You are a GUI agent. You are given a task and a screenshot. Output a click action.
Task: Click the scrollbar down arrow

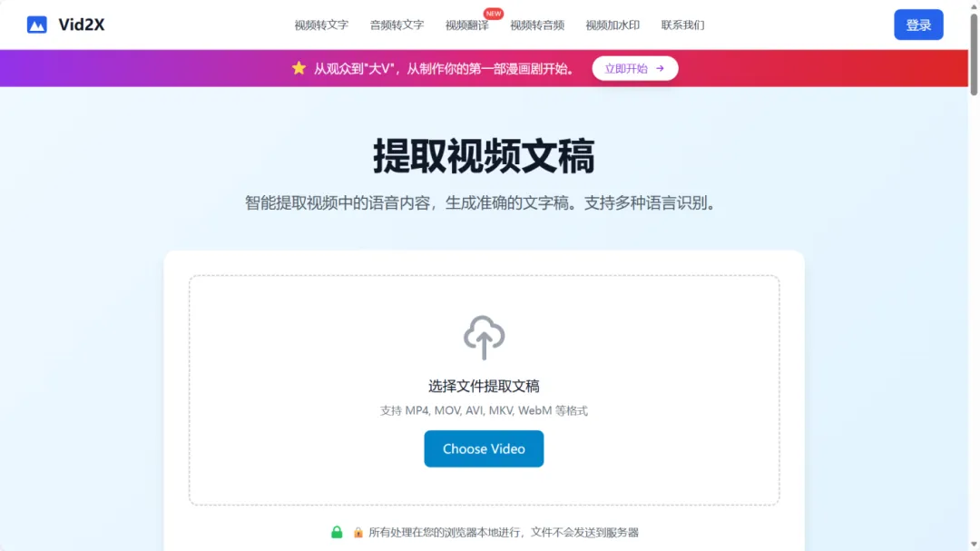974,545
